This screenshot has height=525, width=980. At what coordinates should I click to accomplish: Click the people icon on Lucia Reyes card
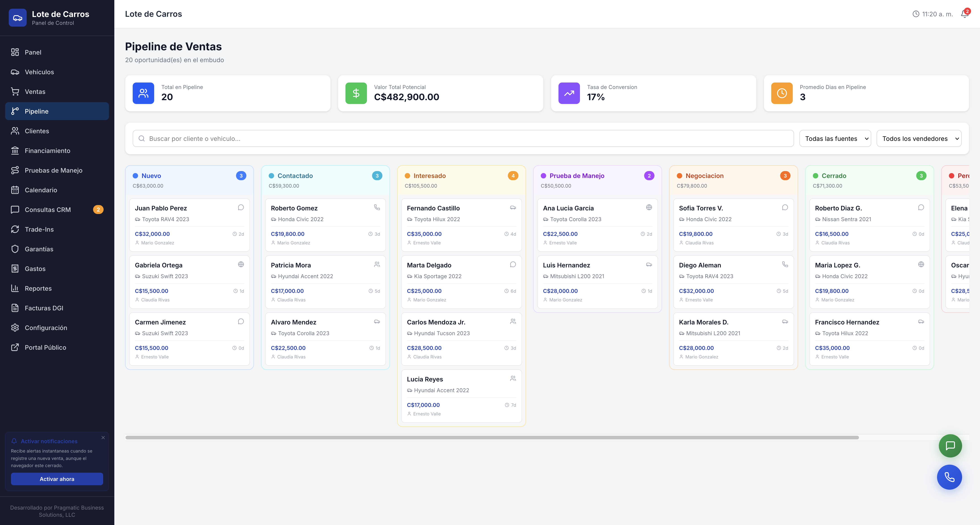513,378
